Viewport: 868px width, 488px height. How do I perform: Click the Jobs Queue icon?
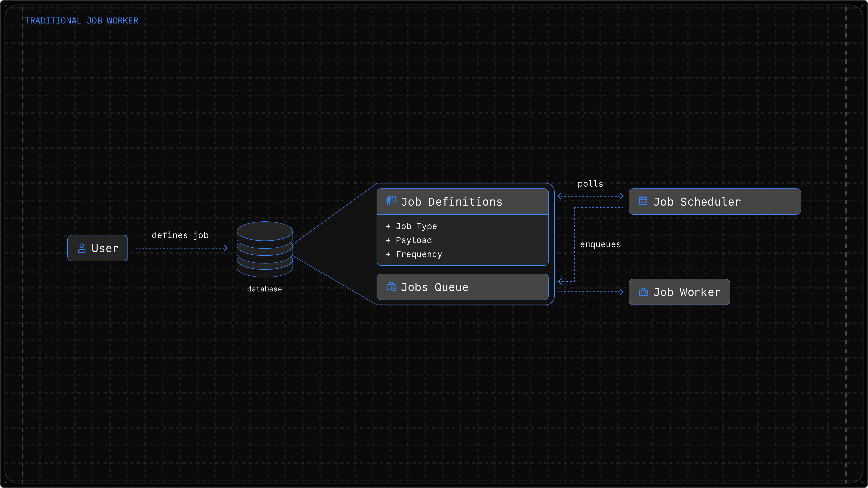point(391,287)
